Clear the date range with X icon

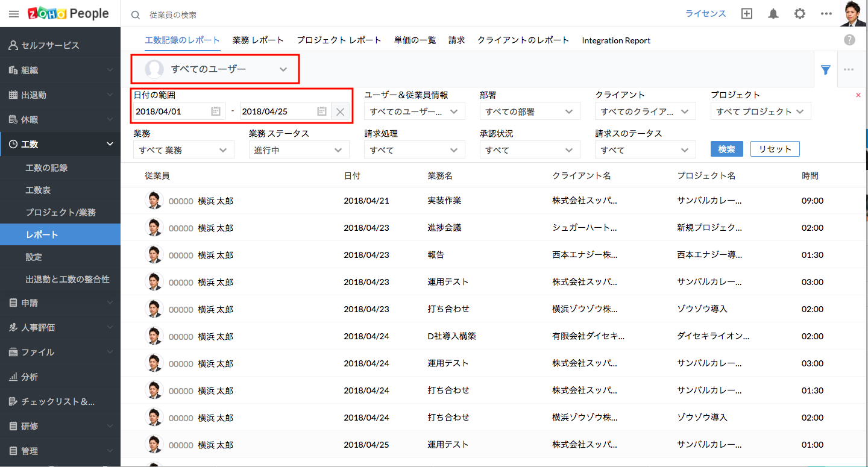(340, 111)
